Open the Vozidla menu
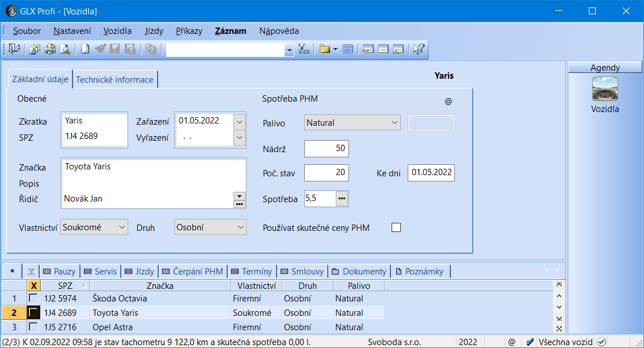This screenshot has width=644, height=348. [x=117, y=31]
